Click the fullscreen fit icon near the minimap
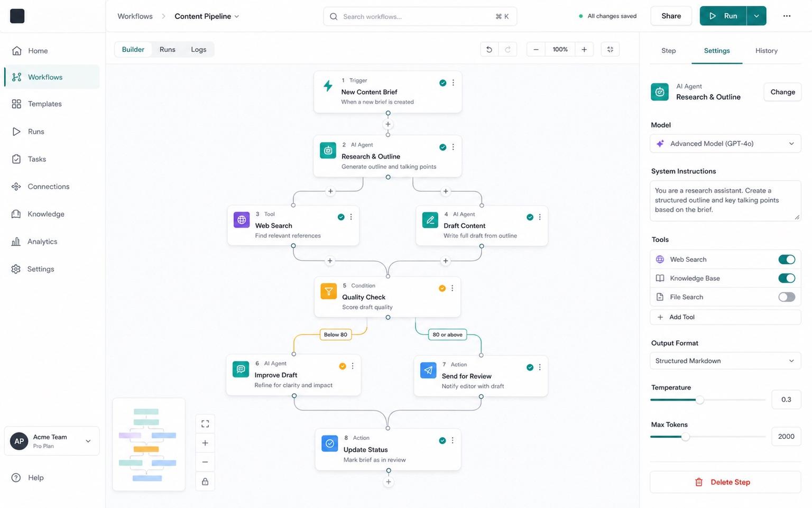This screenshot has width=812, height=508. (x=205, y=424)
